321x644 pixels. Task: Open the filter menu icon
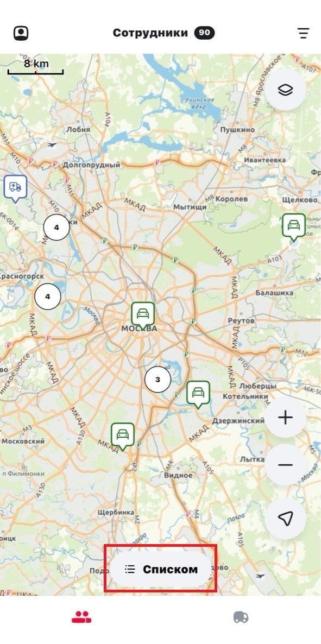click(303, 33)
